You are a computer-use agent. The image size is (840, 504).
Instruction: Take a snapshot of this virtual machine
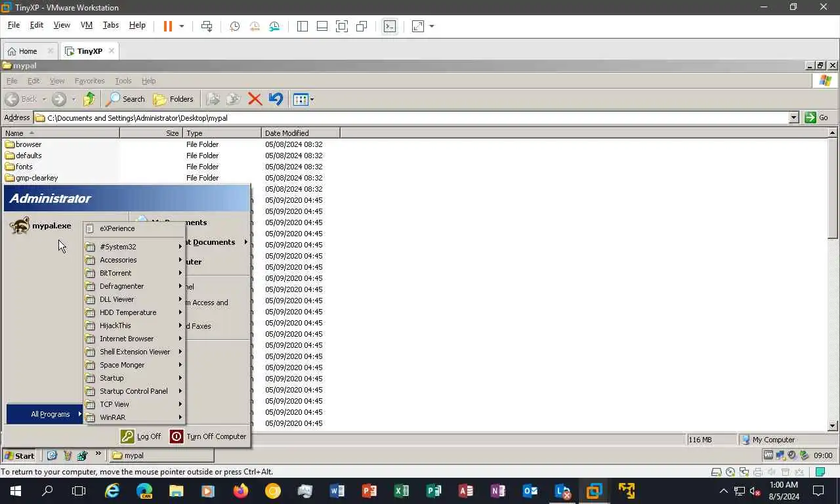[x=234, y=26]
